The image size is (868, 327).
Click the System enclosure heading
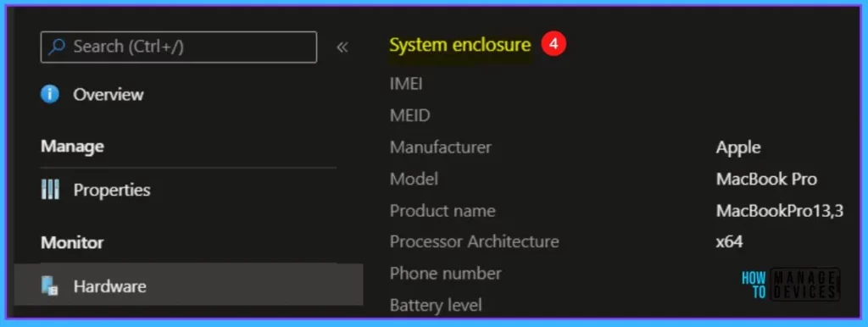click(460, 45)
